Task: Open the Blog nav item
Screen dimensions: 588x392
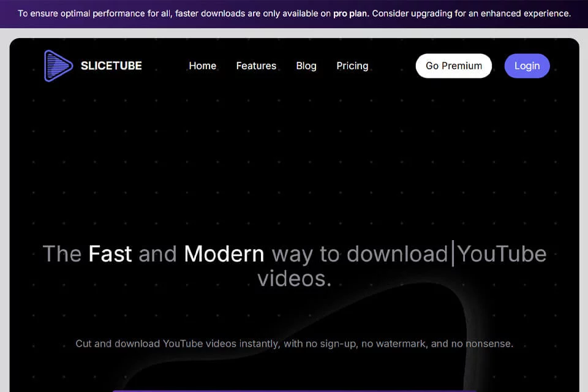Action: point(306,66)
